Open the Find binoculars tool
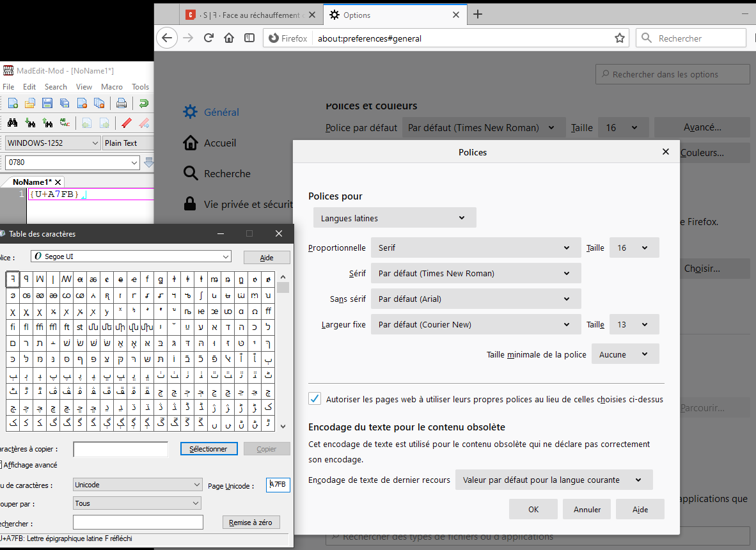The height and width of the screenshot is (550, 756). pyautogui.click(x=13, y=123)
